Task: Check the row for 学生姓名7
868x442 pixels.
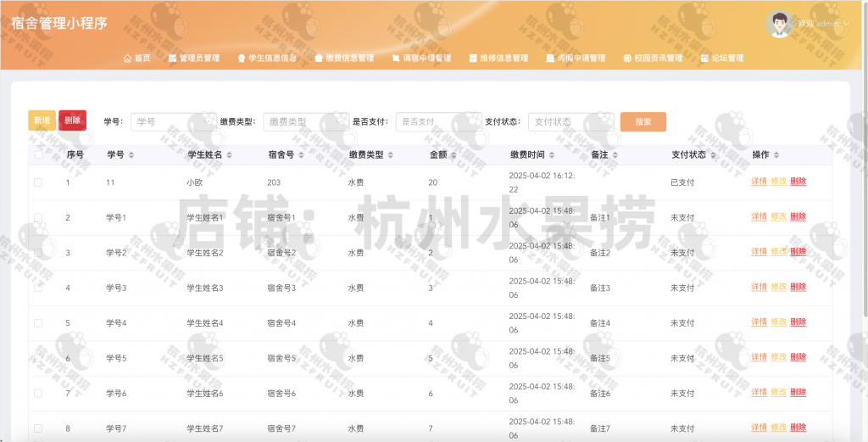Action: click(x=38, y=428)
